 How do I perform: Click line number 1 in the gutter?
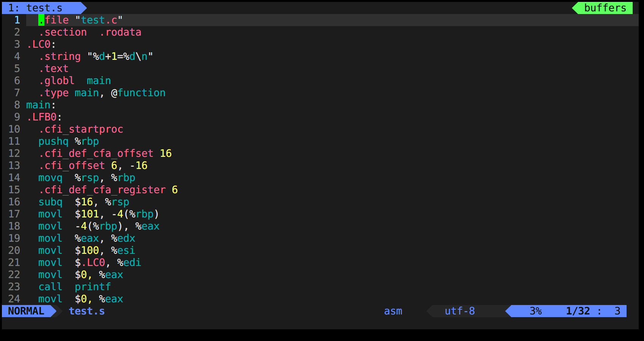[x=17, y=20]
